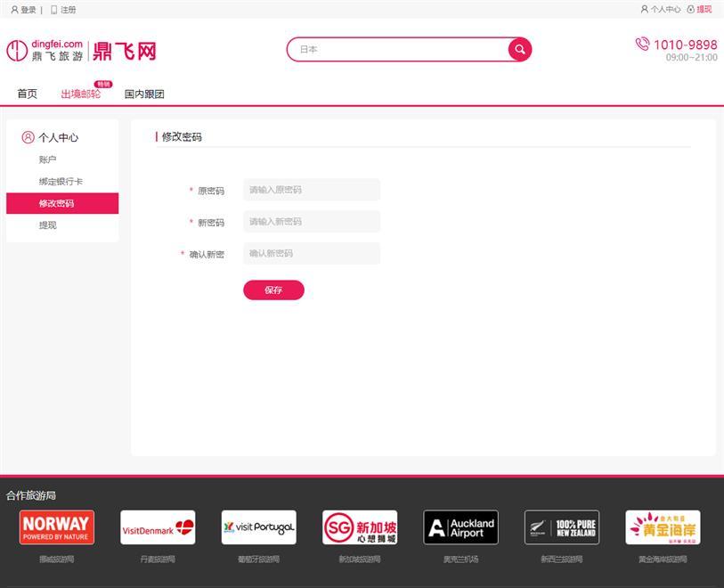Open the Visit Portugal partner logo
This screenshot has height=588, width=724.
tap(259, 527)
